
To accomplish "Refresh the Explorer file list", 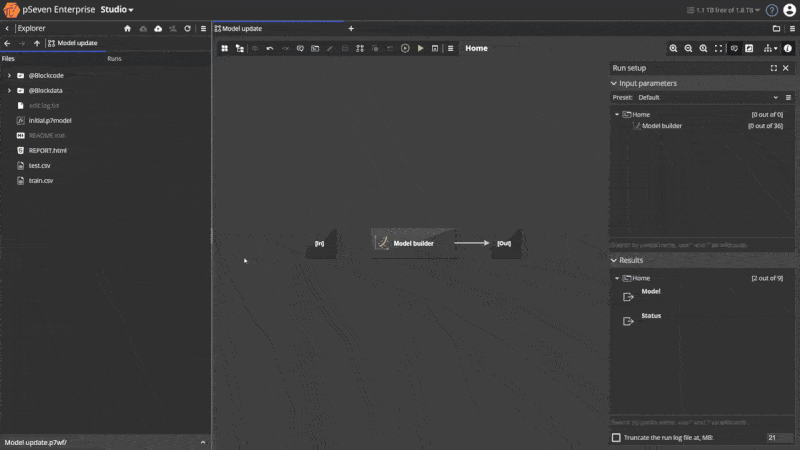I will [x=187, y=29].
